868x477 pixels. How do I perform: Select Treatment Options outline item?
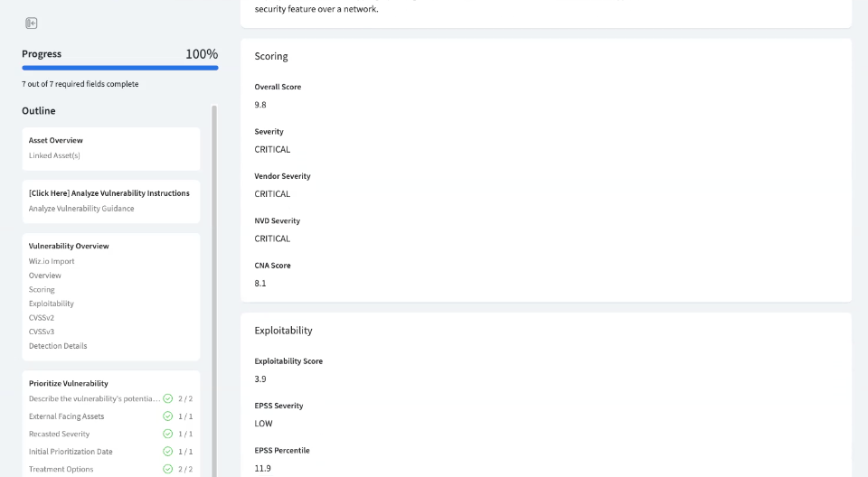point(61,469)
